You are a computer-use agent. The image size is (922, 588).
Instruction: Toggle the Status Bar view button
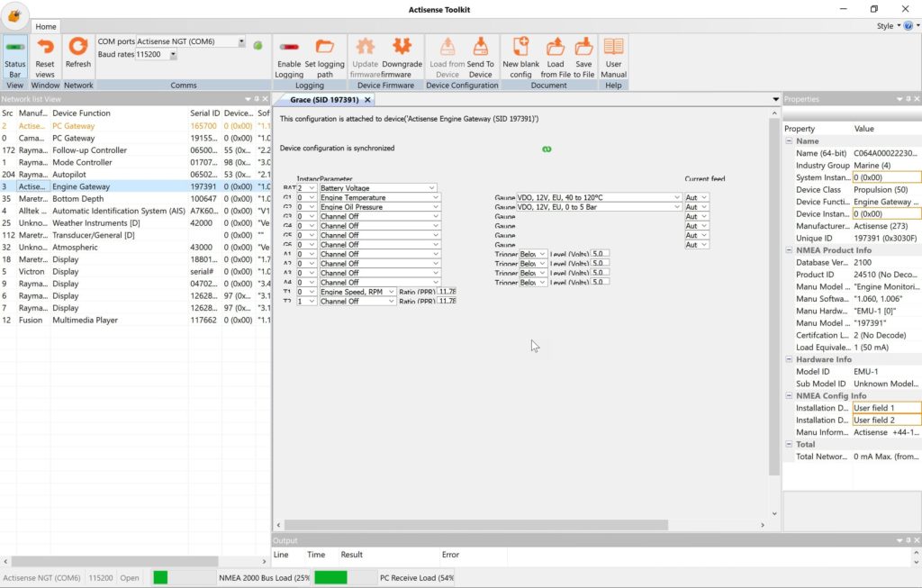coord(14,57)
